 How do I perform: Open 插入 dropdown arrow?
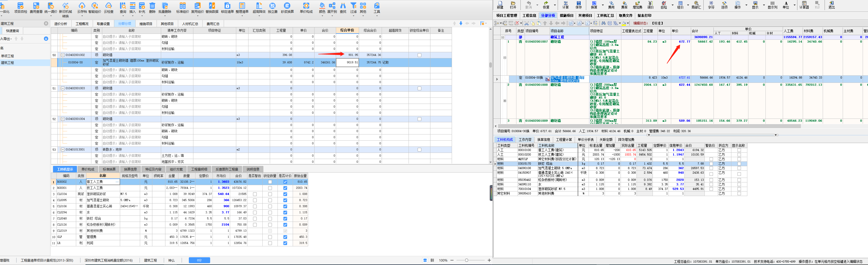[132, 16]
